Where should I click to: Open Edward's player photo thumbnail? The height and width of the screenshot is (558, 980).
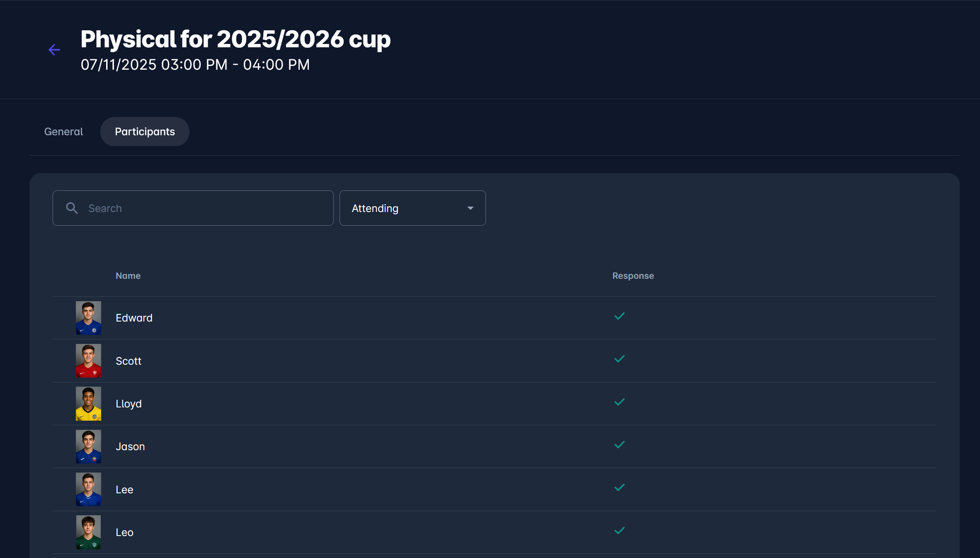(x=88, y=318)
